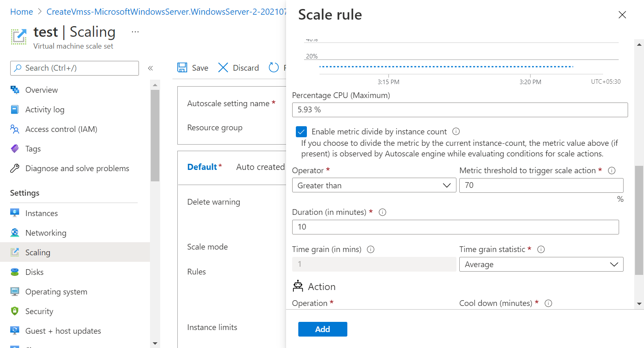
Task: Click the Security shield icon
Action: (x=15, y=311)
